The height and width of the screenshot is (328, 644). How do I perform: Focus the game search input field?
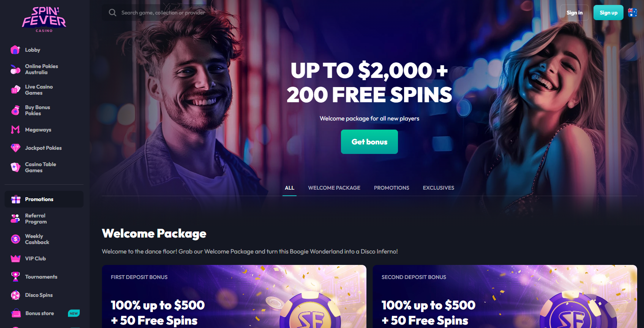coord(163,13)
